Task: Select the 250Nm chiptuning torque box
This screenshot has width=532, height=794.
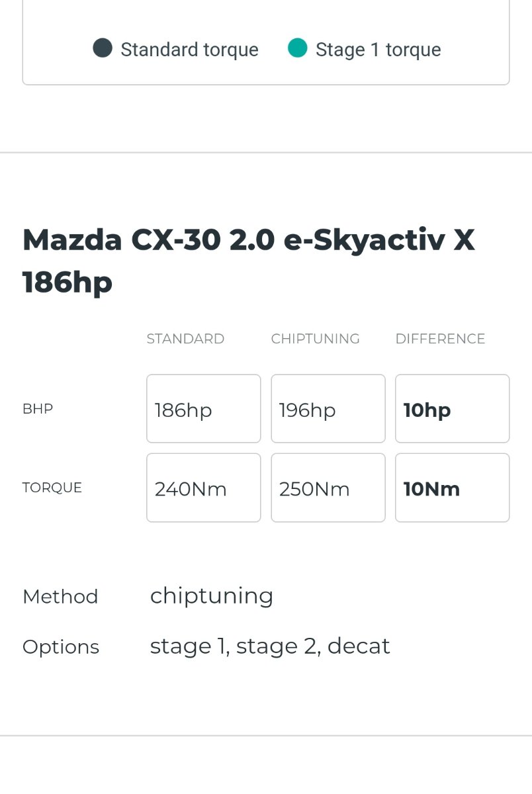Action: pyautogui.click(x=328, y=488)
